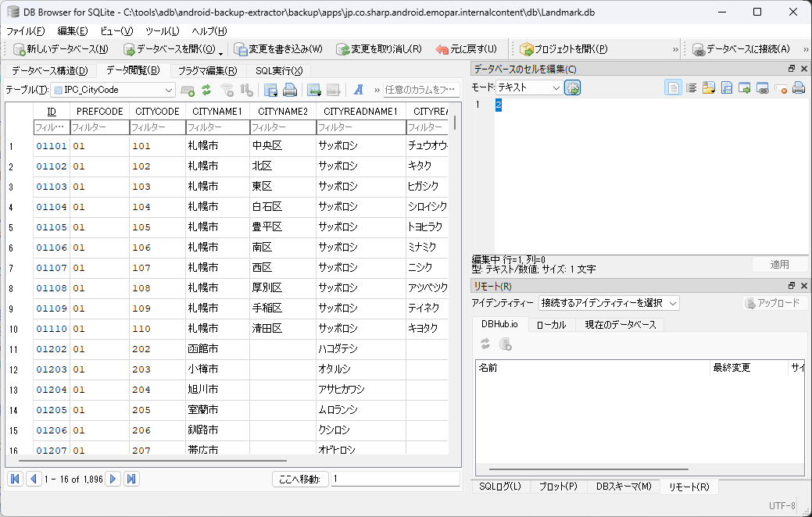Switch to the DBHub.io tab
This screenshot has width=812, height=517.
(x=499, y=324)
